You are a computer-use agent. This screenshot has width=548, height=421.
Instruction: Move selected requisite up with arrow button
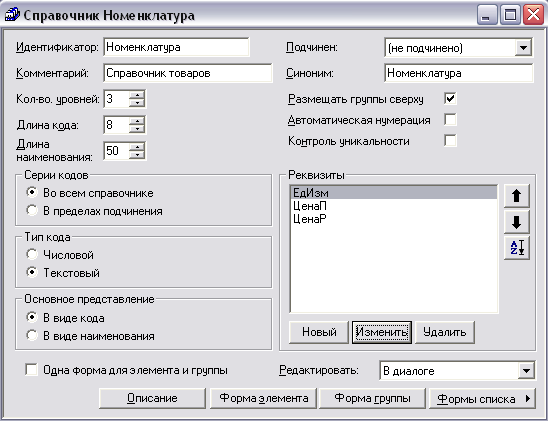pos(517,196)
